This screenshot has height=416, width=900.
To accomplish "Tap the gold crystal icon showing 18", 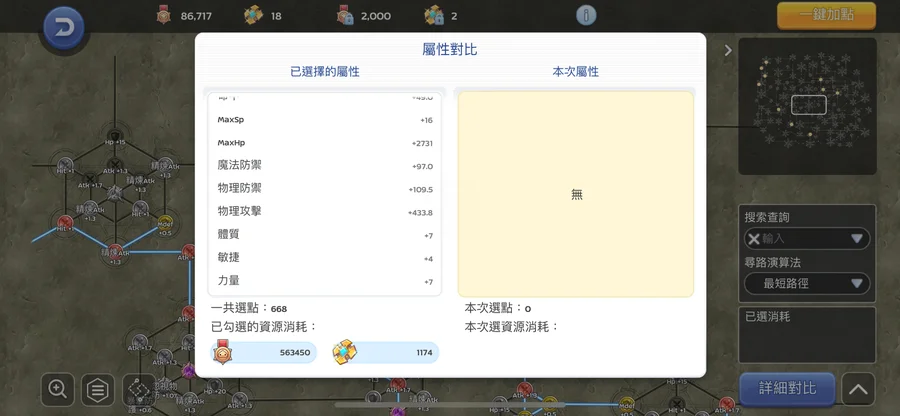I will pos(254,16).
